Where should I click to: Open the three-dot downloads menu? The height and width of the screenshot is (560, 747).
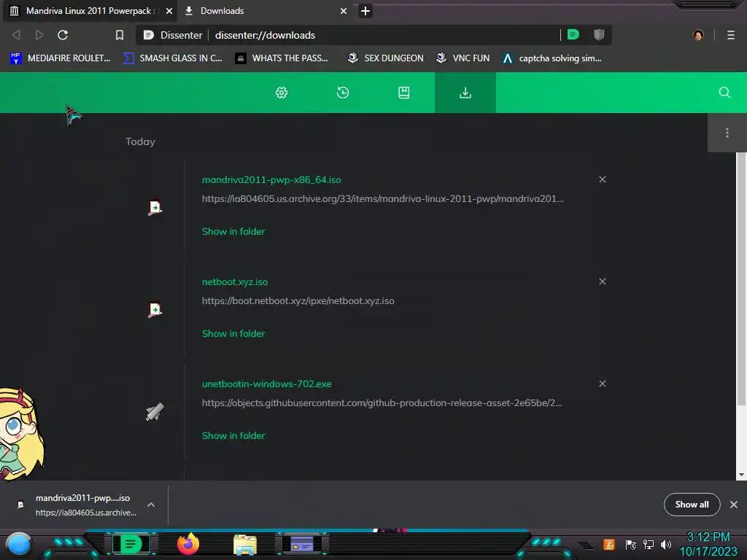pyautogui.click(x=727, y=133)
